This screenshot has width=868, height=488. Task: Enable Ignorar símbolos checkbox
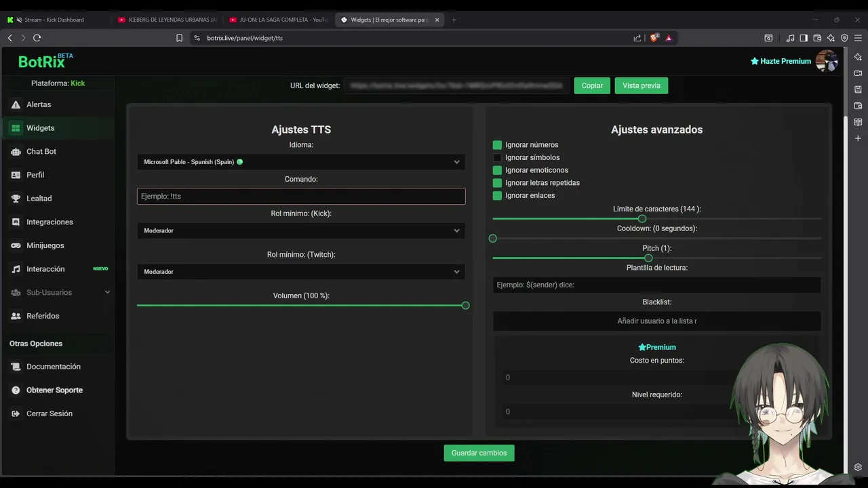497,157
